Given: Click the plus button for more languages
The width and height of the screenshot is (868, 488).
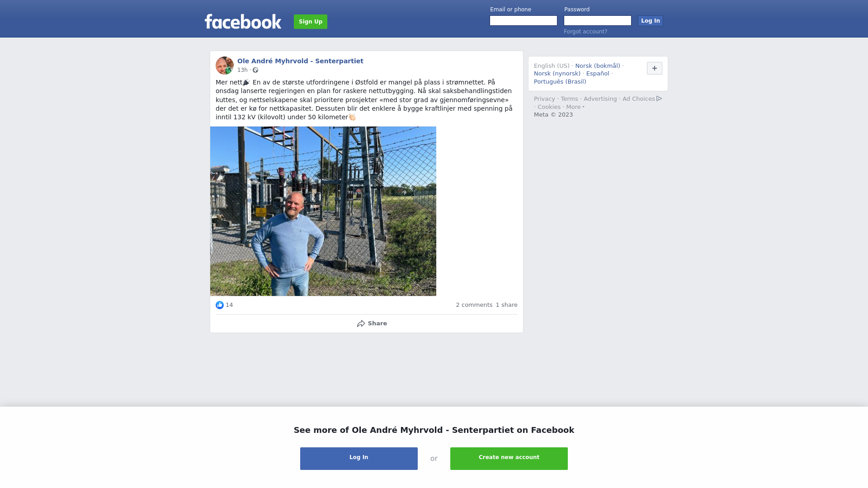Looking at the screenshot, I should point(654,68).
